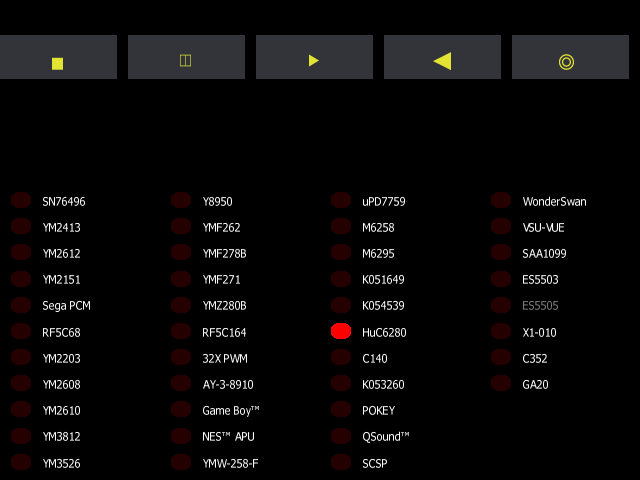The height and width of the screenshot is (480, 640).
Task: Click the greyed-out ES5505 label
Action: point(540,306)
